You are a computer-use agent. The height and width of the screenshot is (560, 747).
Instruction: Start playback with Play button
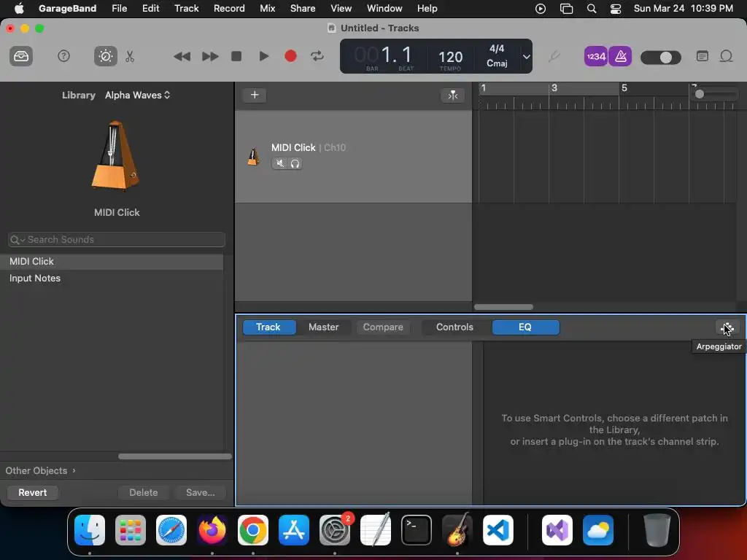click(264, 56)
